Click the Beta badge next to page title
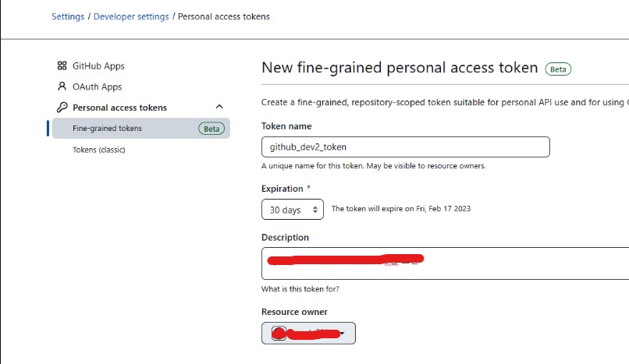Viewport: 629px width, 364px height. pyautogui.click(x=558, y=69)
